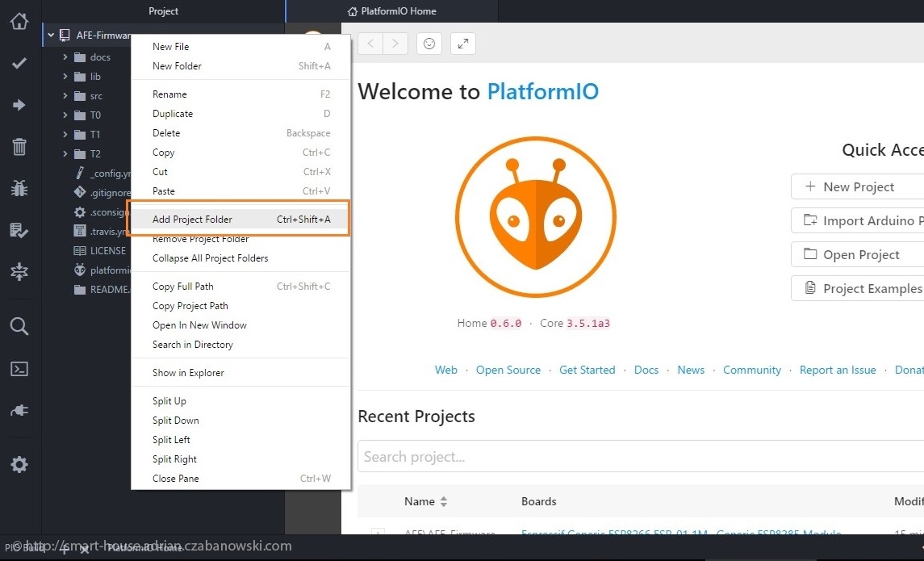Open the News link
The height and width of the screenshot is (561, 924).
691,370
